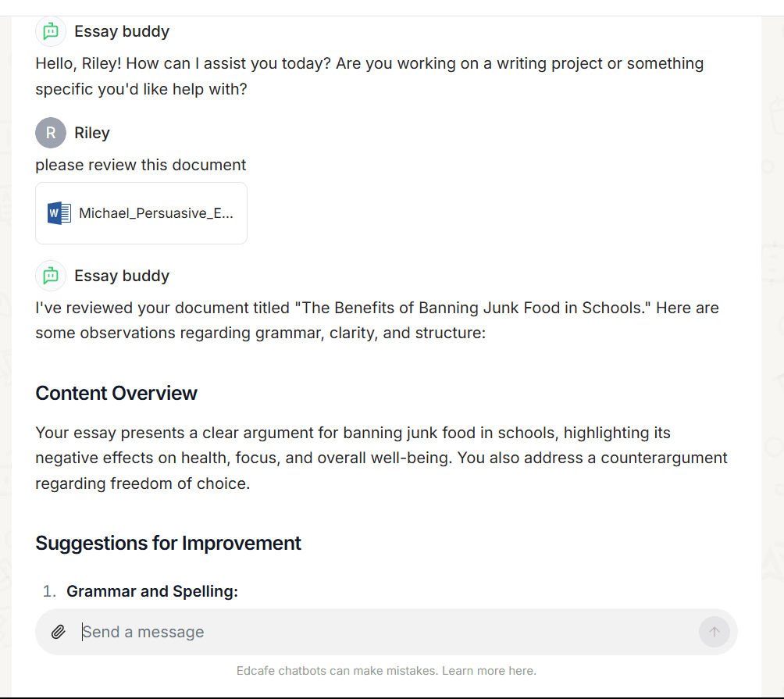Click the paperclip attach file icon

59,632
